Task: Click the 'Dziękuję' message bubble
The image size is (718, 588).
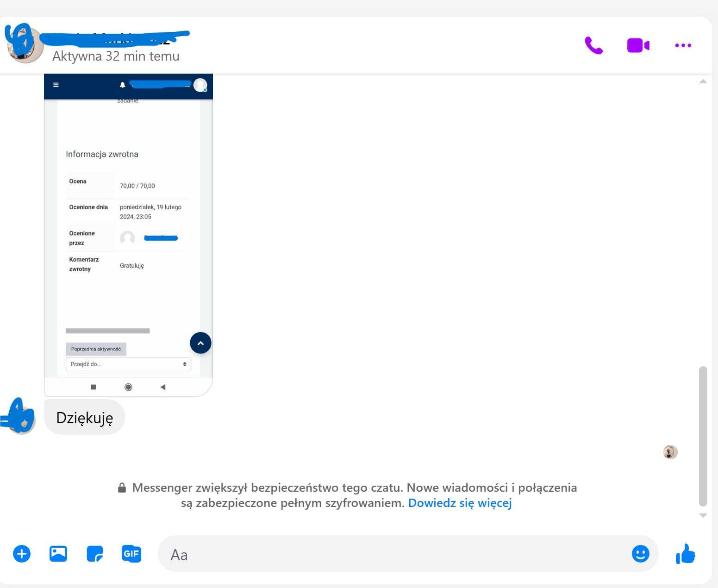Action: tap(85, 418)
